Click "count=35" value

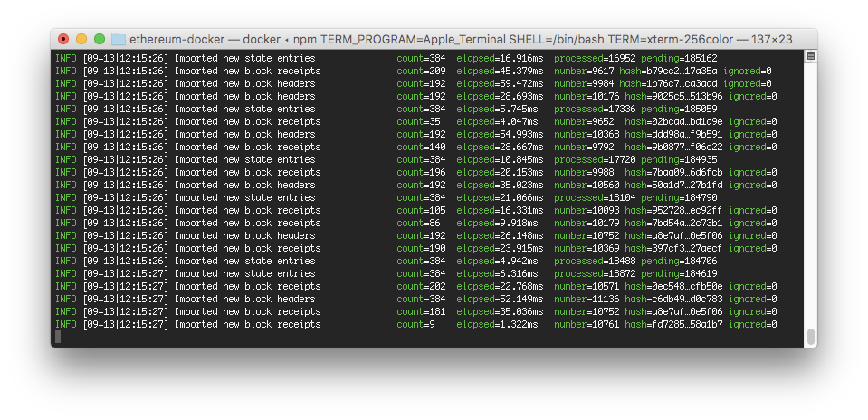pyautogui.click(x=418, y=121)
